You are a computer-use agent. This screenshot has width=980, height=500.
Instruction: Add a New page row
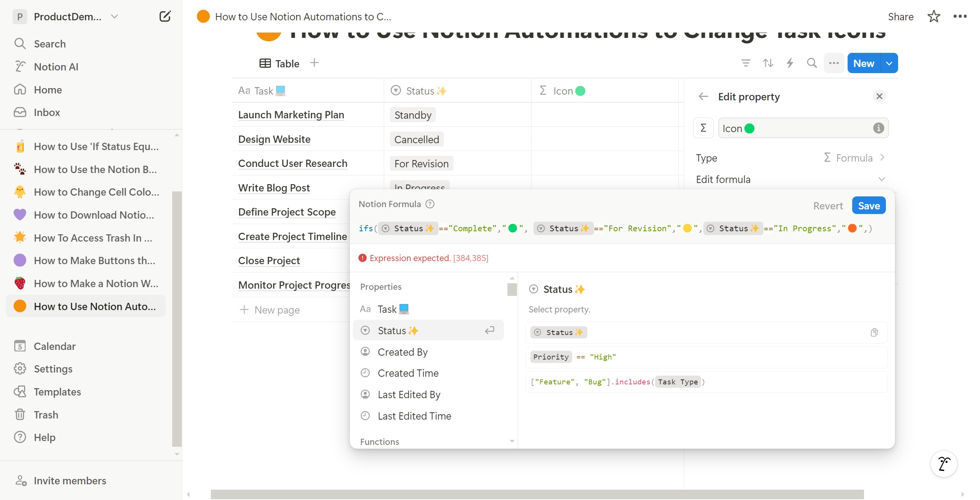(x=270, y=310)
